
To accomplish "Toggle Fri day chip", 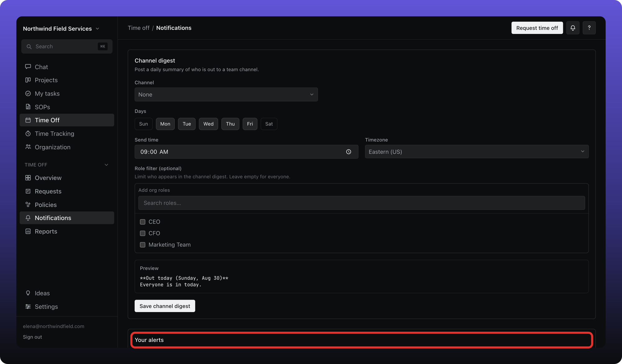I will pyautogui.click(x=250, y=124).
